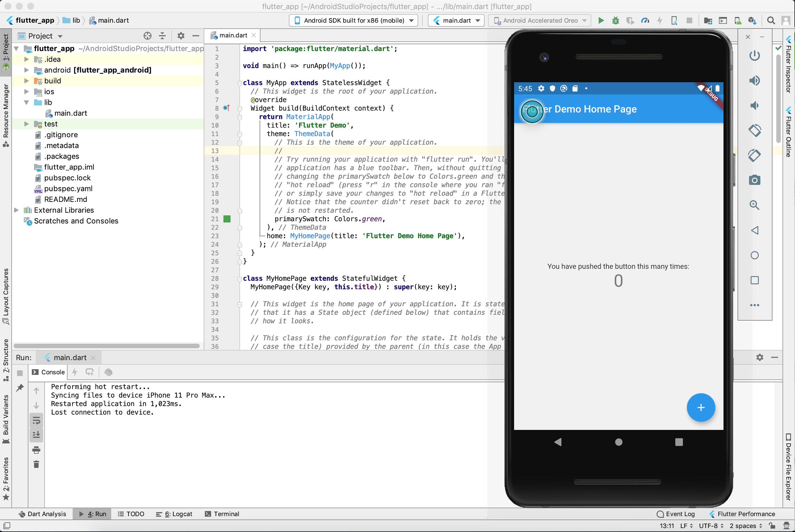The image size is (795, 532).
Task: Pin the Run tab
Action: pyautogui.click(x=20, y=387)
